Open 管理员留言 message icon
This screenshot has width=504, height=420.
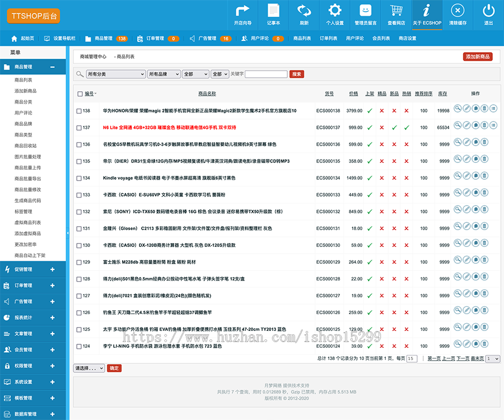coord(366,11)
